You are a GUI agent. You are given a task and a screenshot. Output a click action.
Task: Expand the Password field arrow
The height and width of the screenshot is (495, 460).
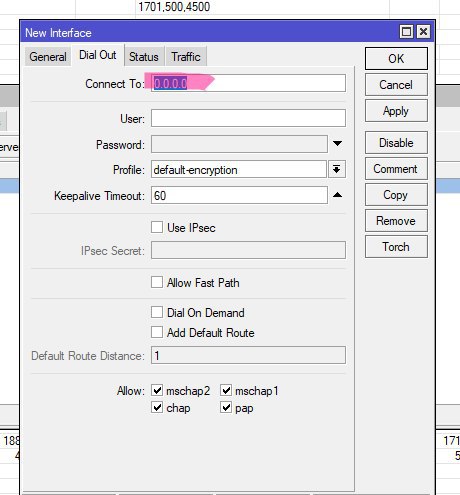coord(337,143)
